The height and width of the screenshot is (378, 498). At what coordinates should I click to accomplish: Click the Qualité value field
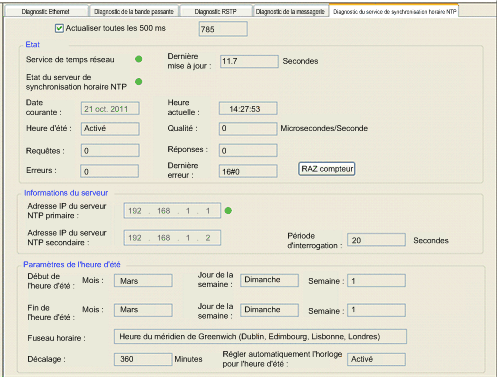click(248, 129)
